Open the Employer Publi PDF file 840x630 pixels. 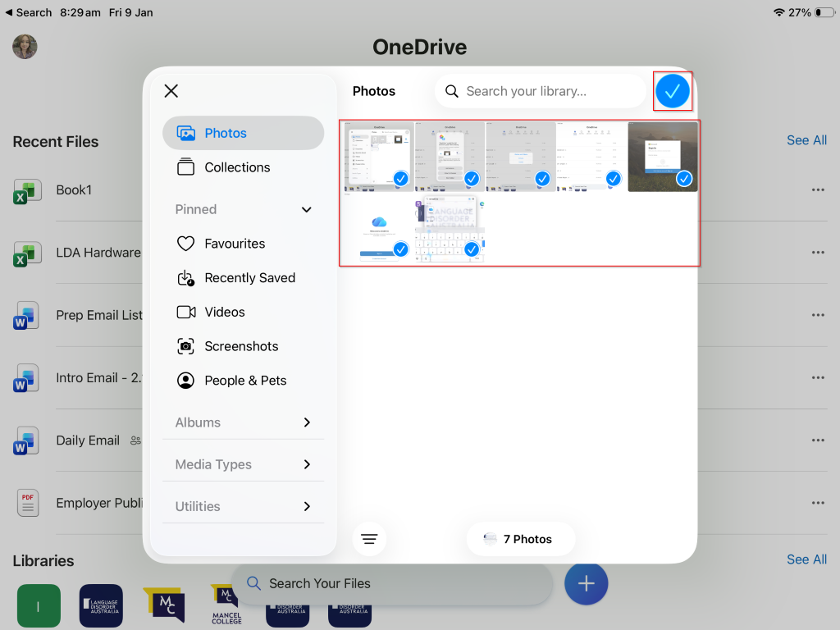coord(99,504)
